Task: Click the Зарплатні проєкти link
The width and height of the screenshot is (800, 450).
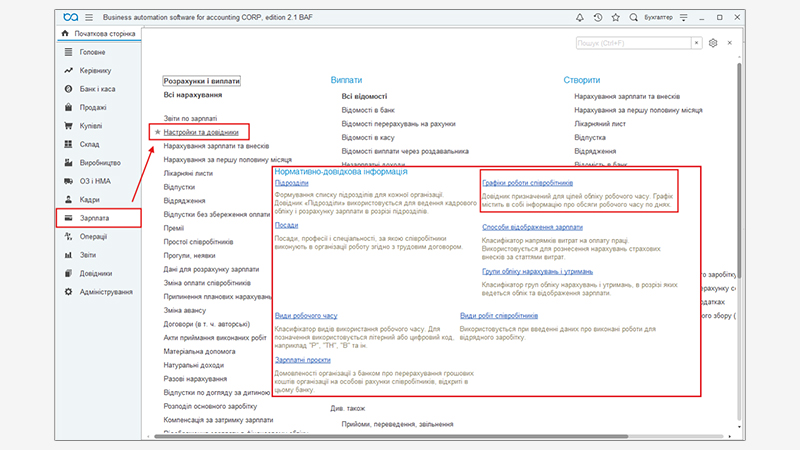Action: (x=304, y=358)
